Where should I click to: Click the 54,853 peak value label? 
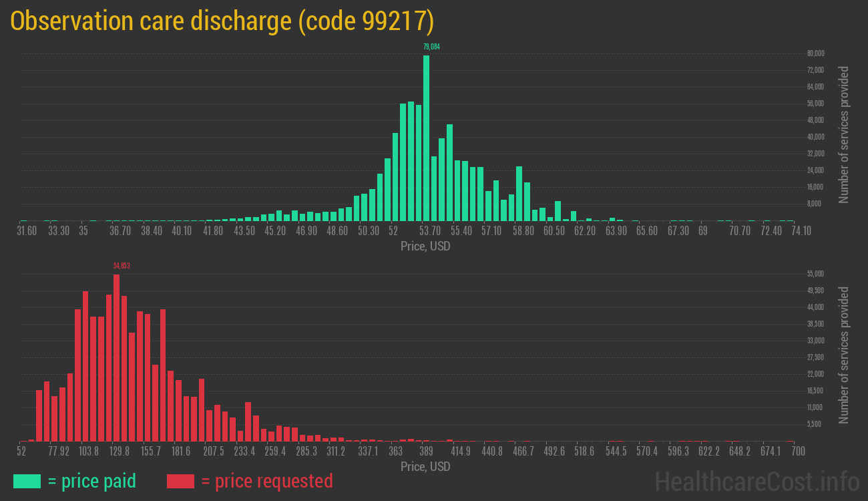[x=122, y=265]
